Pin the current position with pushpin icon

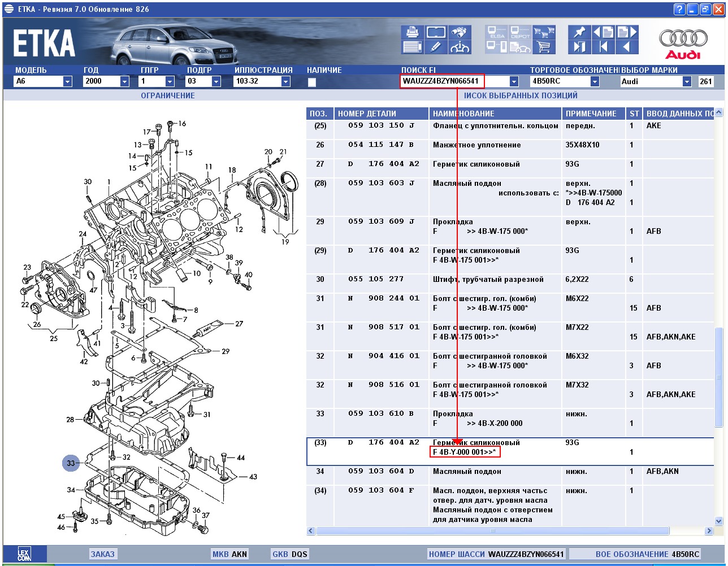579,32
